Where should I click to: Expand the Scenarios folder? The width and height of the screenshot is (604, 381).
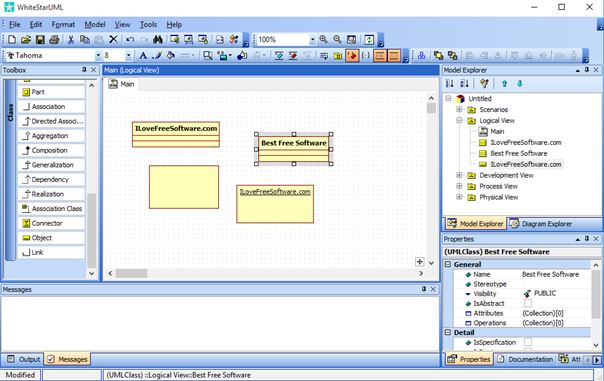pos(459,109)
